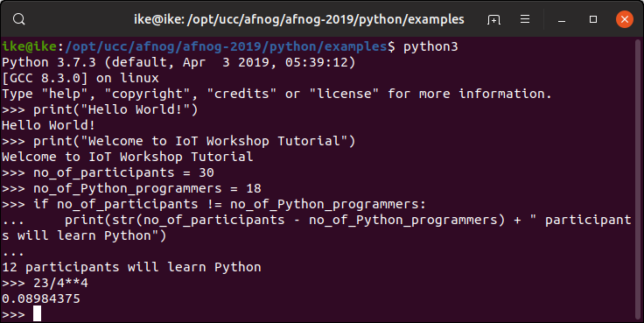Click the '12 participants will learn Python' output

pos(131,267)
